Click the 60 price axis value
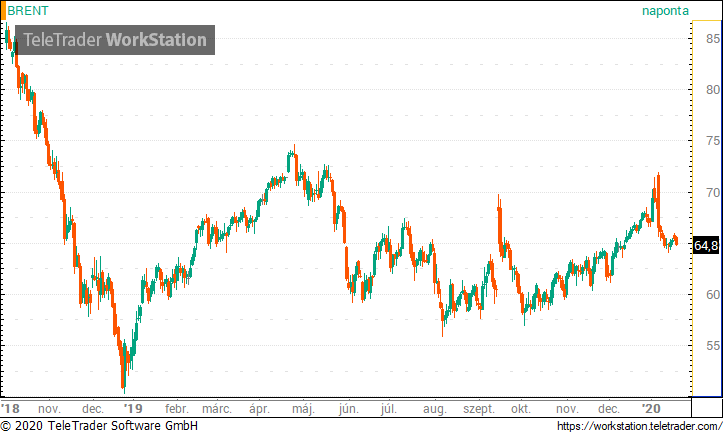The height and width of the screenshot is (435, 723). tap(713, 294)
